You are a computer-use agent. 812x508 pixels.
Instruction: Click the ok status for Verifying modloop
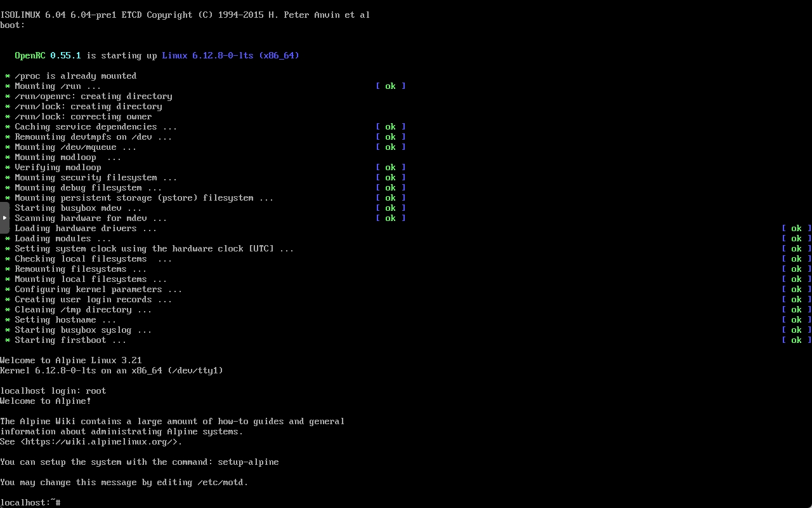pyautogui.click(x=390, y=167)
